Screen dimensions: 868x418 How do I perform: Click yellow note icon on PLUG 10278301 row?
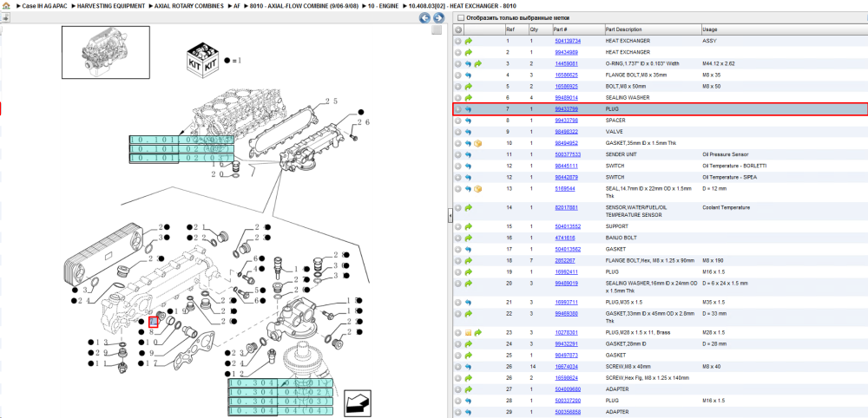pos(469,332)
